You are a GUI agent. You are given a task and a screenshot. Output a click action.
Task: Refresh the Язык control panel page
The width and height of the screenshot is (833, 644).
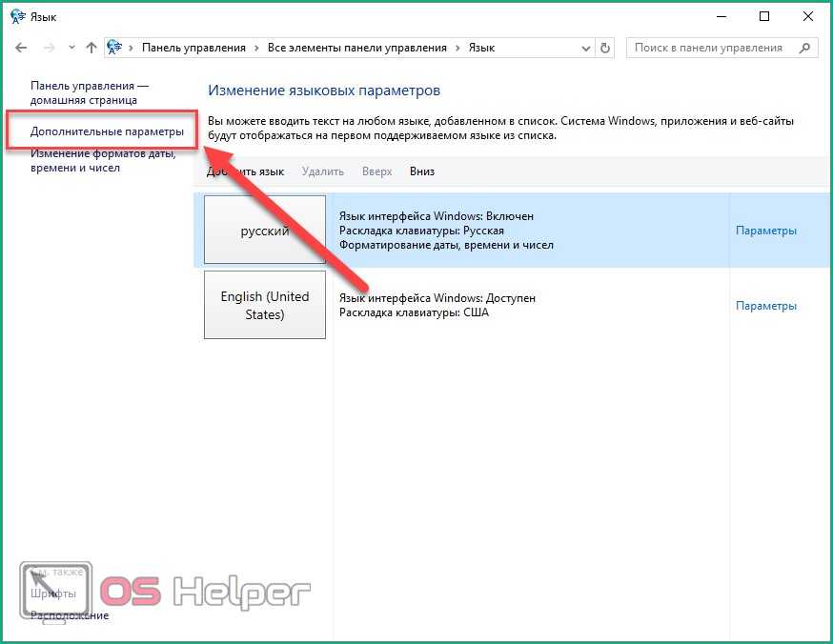(605, 48)
